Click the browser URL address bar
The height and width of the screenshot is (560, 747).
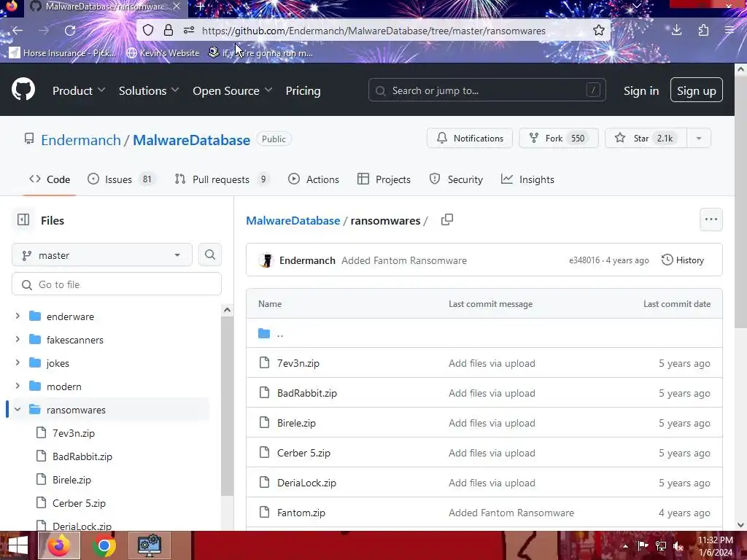click(x=373, y=31)
